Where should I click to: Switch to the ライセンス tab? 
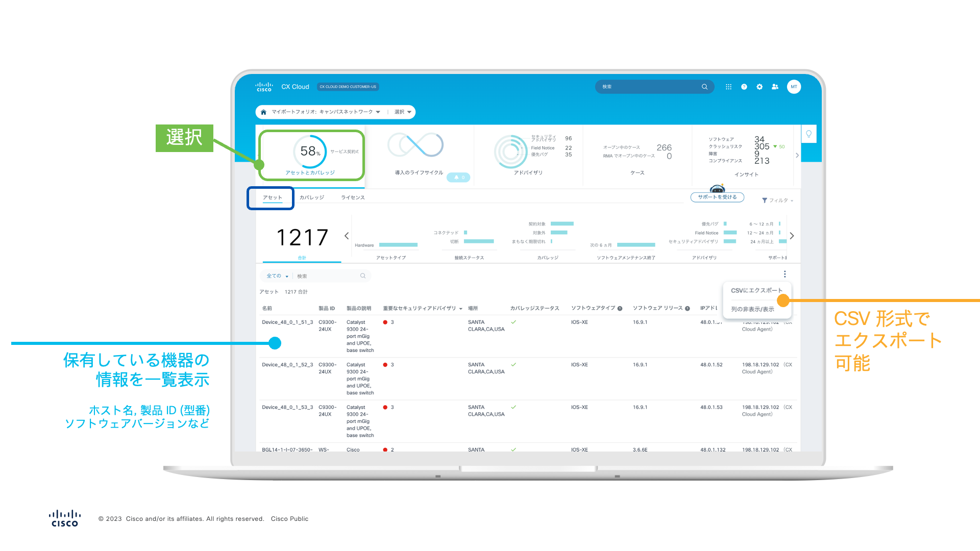353,197
